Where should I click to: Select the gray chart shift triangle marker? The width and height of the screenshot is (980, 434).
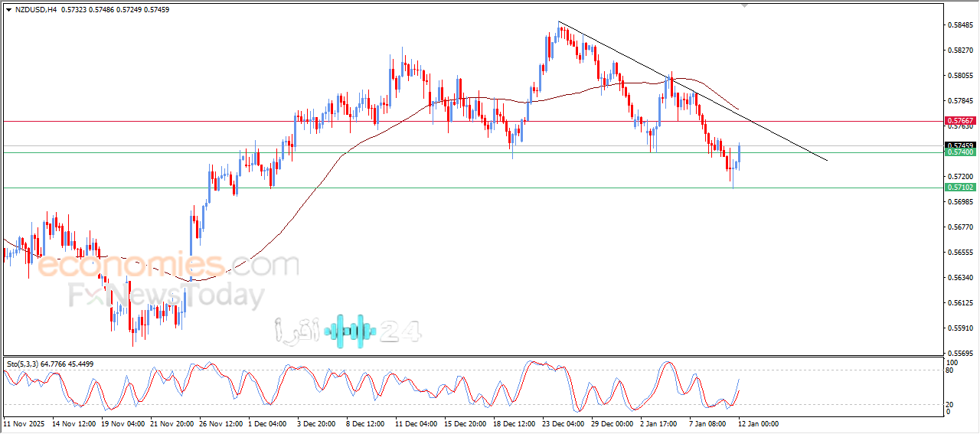tap(745, 5)
